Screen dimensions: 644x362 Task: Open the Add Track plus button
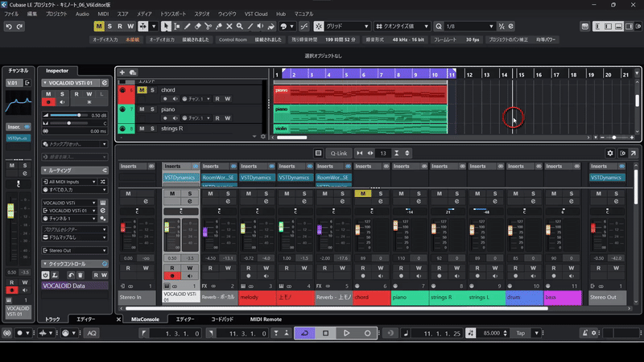122,72
